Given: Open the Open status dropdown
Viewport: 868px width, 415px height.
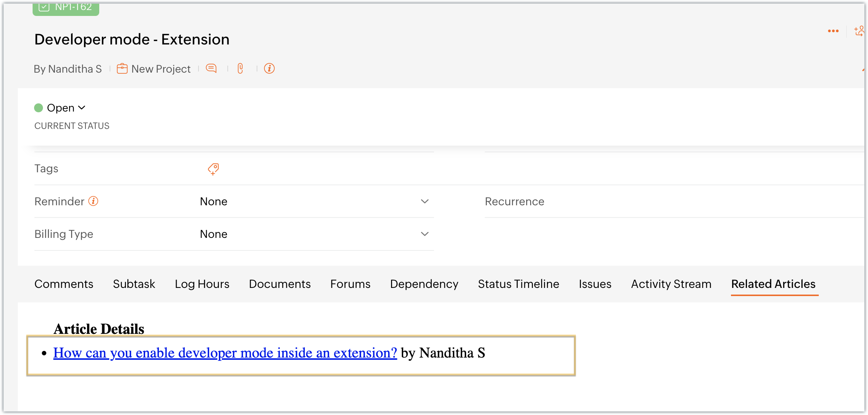Looking at the screenshot, I should click(x=65, y=108).
